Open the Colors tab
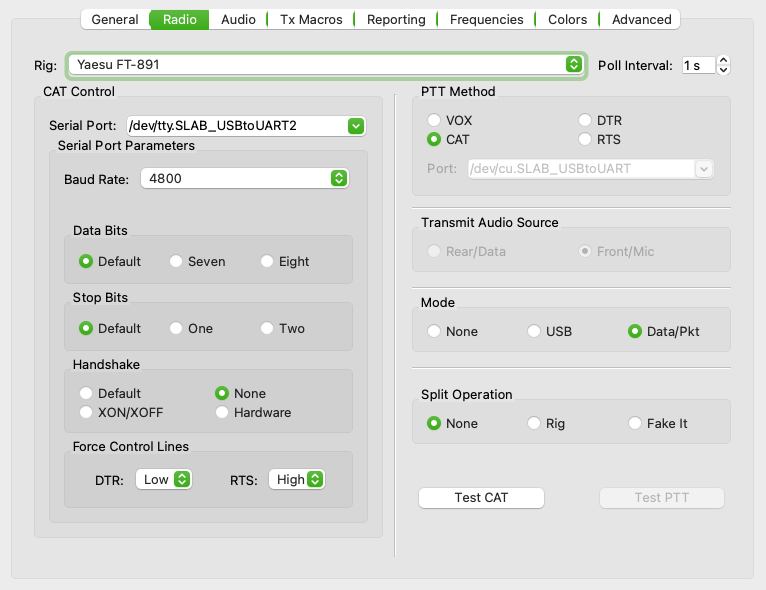766x590 pixels. click(x=568, y=20)
